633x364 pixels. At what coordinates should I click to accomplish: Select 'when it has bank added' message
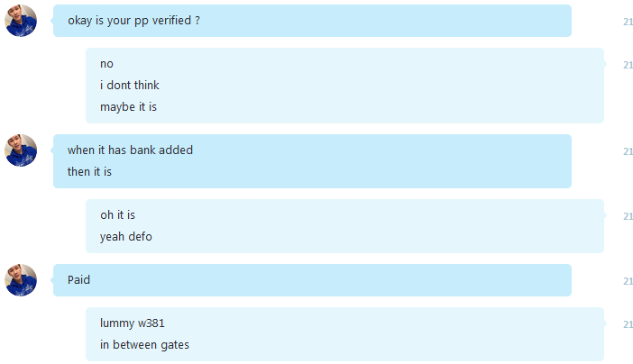coord(130,150)
